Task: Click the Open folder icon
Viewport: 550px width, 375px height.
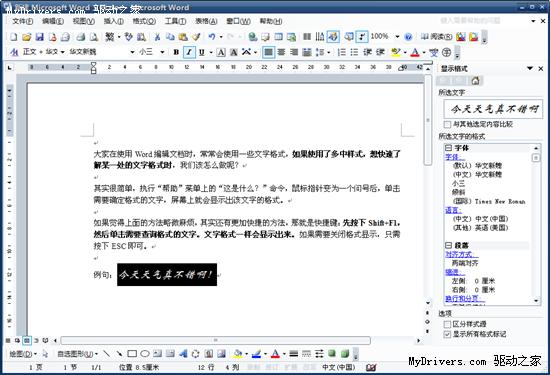Action: pyautogui.click(x=26, y=36)
